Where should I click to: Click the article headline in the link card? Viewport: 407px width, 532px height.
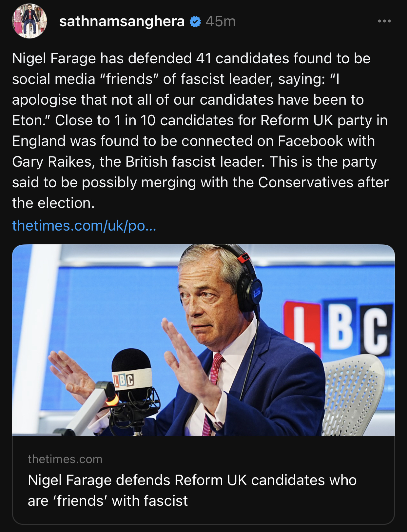point(192,490)
